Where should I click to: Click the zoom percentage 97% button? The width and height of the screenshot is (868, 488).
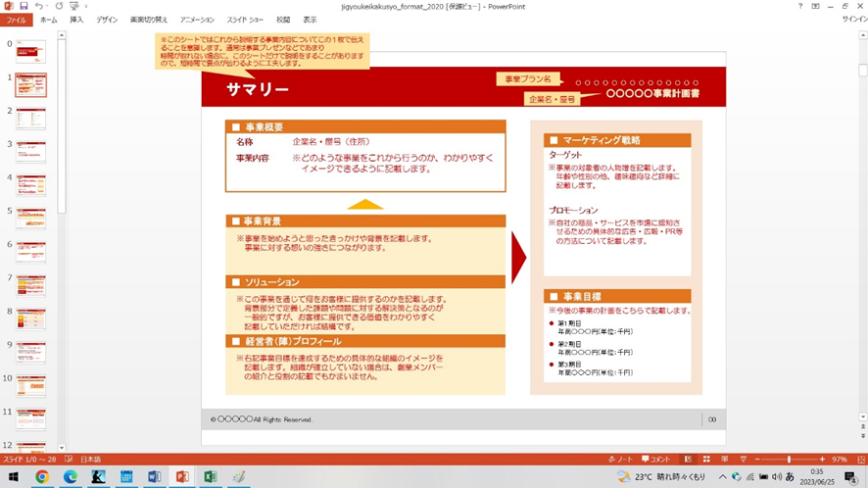click(x=840, y=459)
